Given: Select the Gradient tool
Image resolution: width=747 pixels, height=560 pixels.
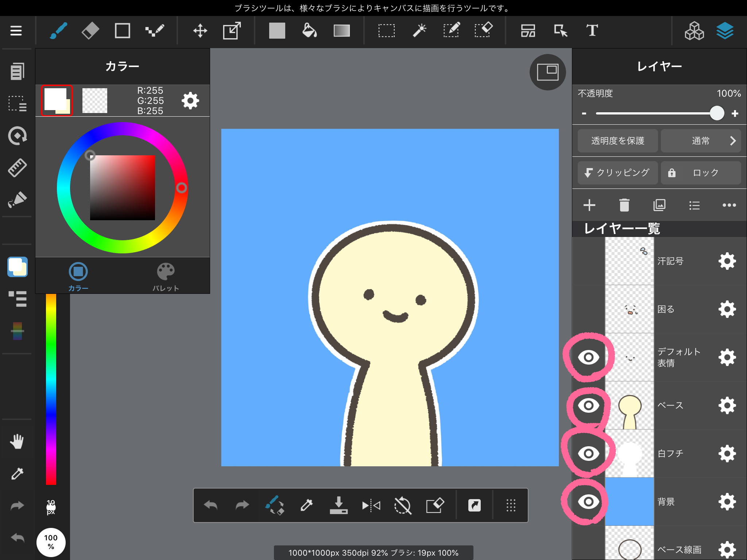Looking at the screenshot, I should (341, 31).
